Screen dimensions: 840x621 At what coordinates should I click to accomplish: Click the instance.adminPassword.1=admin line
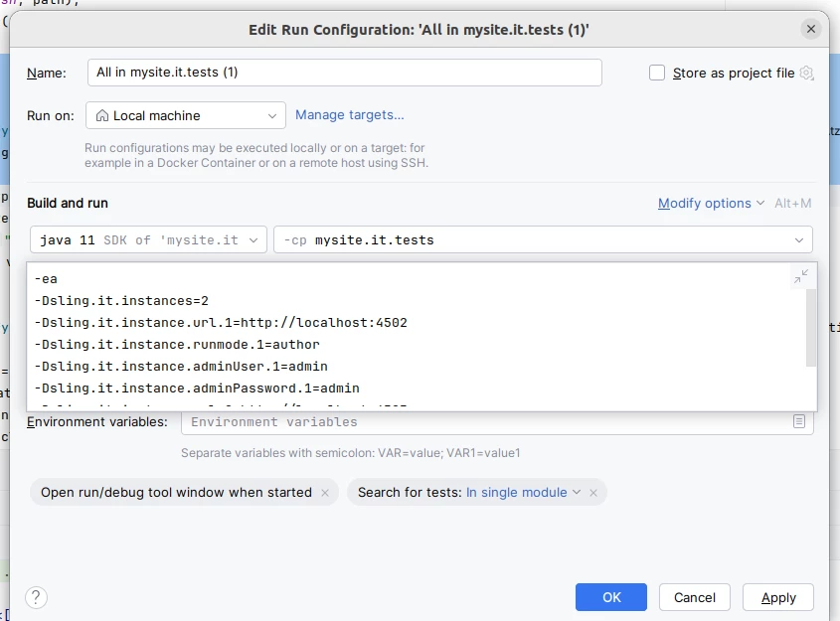point(197,388)
